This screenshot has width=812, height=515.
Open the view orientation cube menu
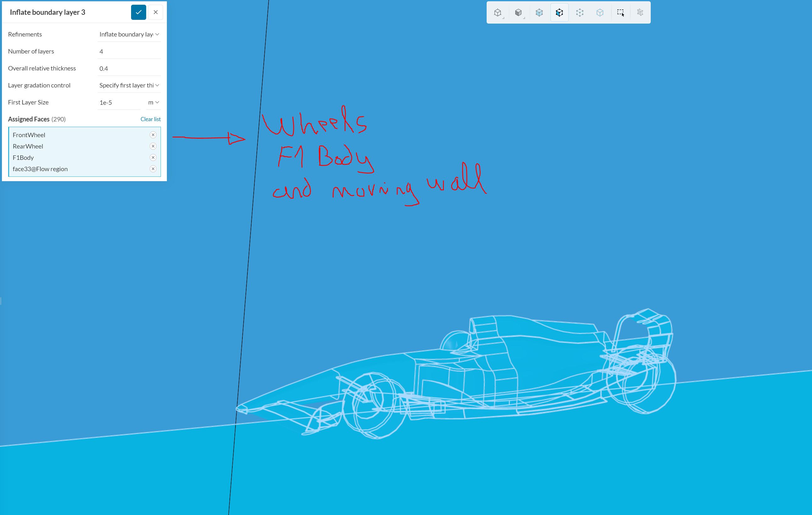(x=498, y=13)
